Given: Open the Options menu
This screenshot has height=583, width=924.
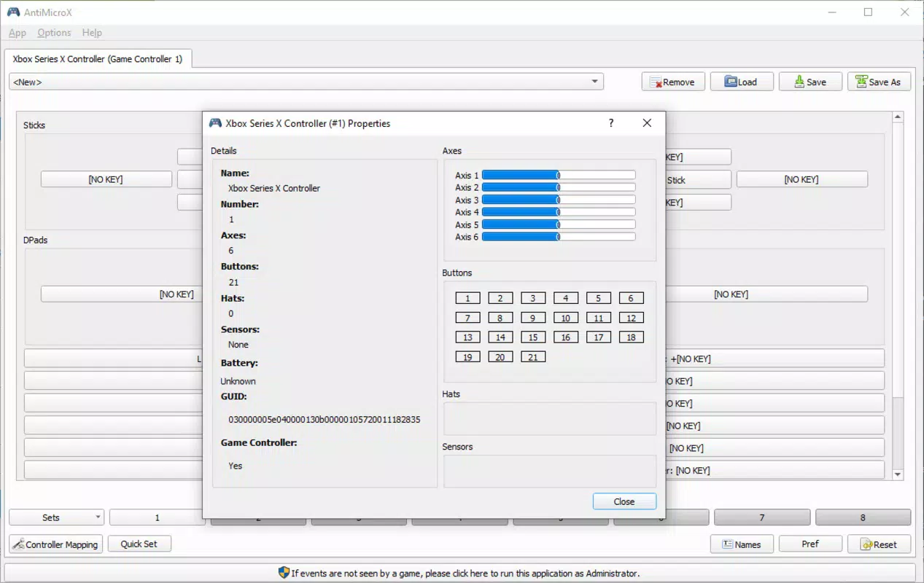Looking at the screenshot, I should (54, 33).
